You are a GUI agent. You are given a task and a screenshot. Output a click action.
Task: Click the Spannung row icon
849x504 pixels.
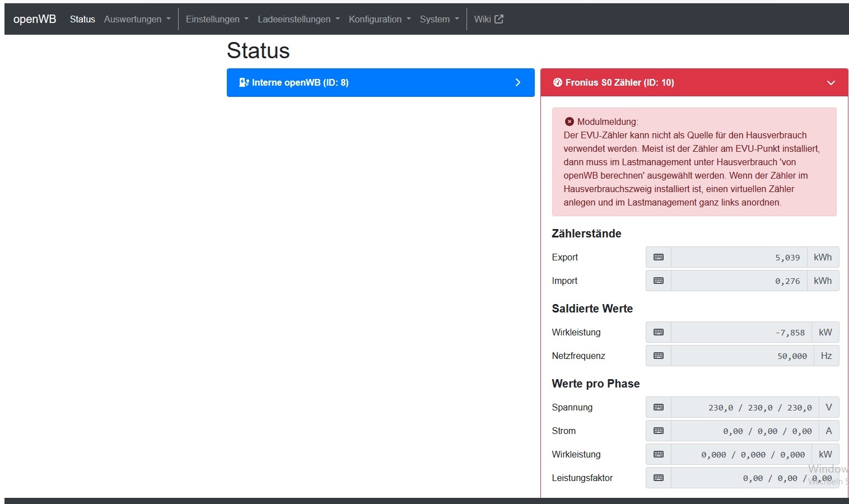[659, 407]
